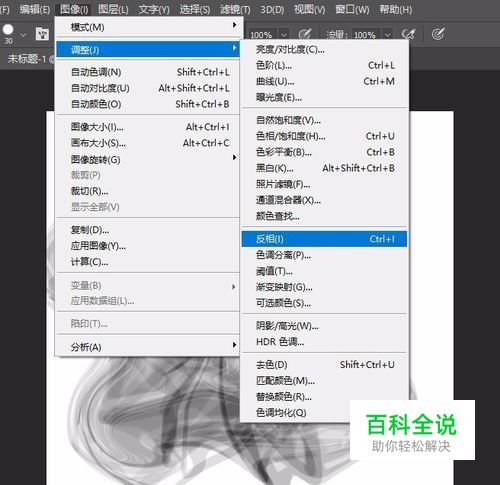Image resolution: width=500 pixels, height=485 pixels.
Task: Open 匹配颜色(M) dialog
Action: [x=324, y=381]
